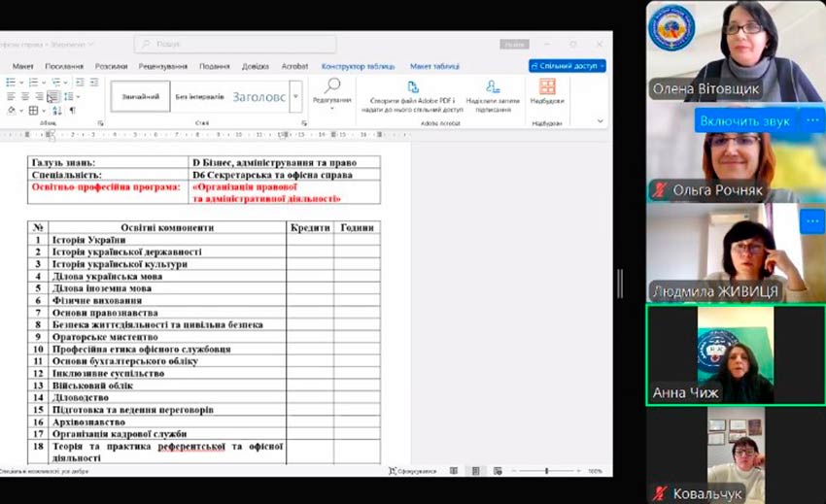Screen dimensions: 826x504
Task: Apply the Без інтервалів style
Action: pos(199,97)
